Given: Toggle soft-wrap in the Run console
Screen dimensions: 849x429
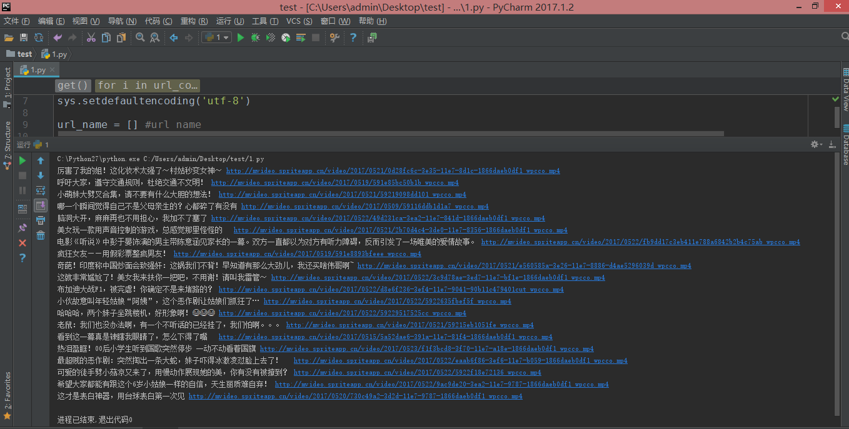Looking at the screenshot, I should (41, 190).
